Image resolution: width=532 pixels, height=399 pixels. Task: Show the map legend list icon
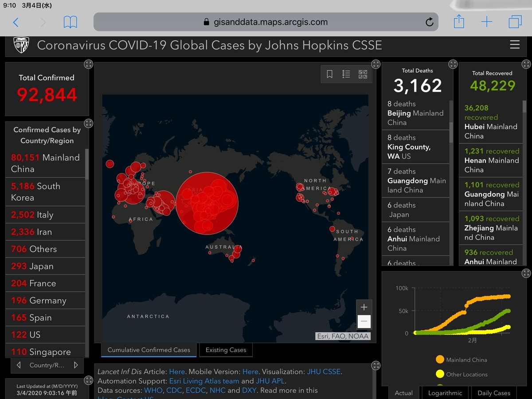[346, 74]
